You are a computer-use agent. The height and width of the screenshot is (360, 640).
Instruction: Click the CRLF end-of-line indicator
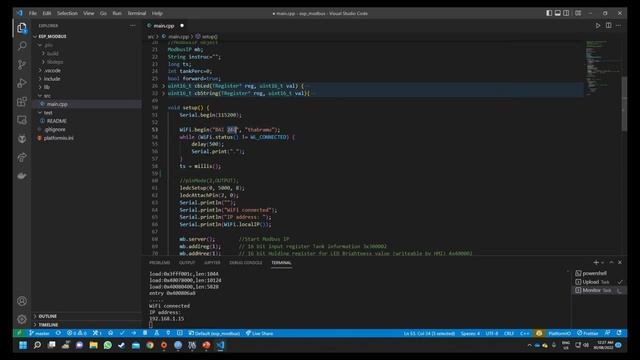pos(509,333)
